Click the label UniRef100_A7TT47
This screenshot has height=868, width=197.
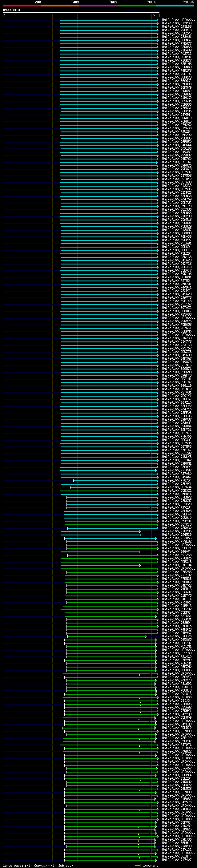click(x=177, y=162)
